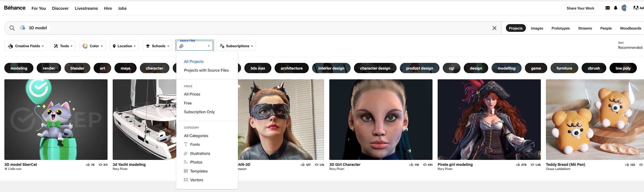Click the Subscriptions person icon
The width and height of the screenshot is (644, 192).
(x=222, y=46)
